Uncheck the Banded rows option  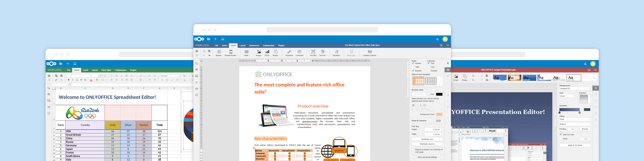point(413,71)
